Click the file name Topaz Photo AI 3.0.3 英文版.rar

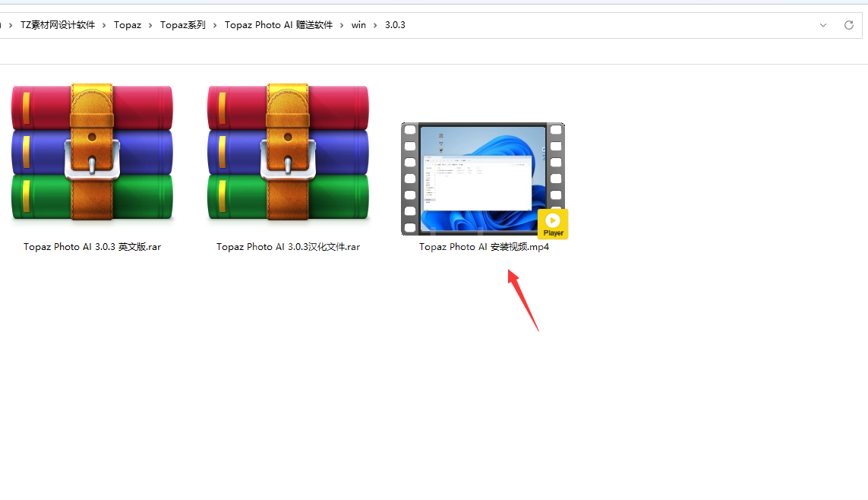92,247
